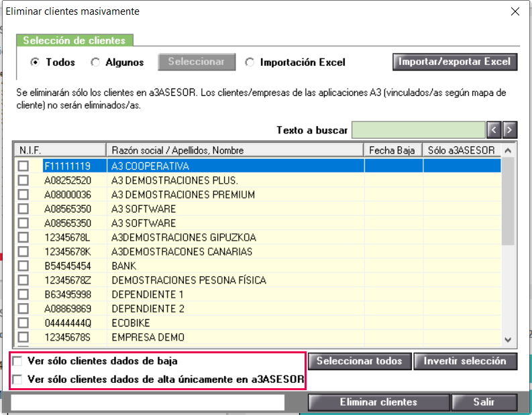Click the greyed Seleccionar button

point(197,62)
